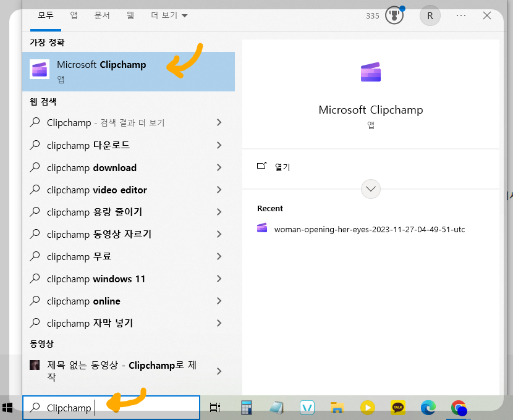Open the R account avatar
The height and width of the screenshot is (420, 513).
click(430, 15)
